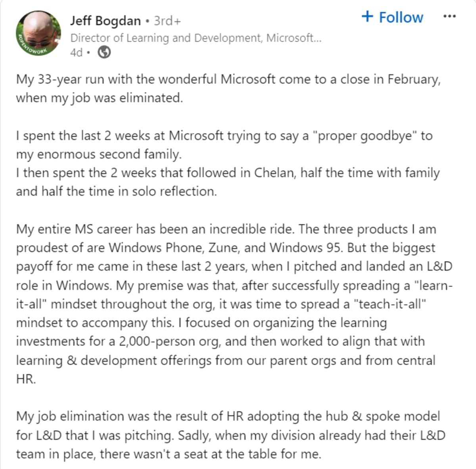The image size is (476, 469).
Task: Click the word "February" in the post
Action: [x=413, y=79]
